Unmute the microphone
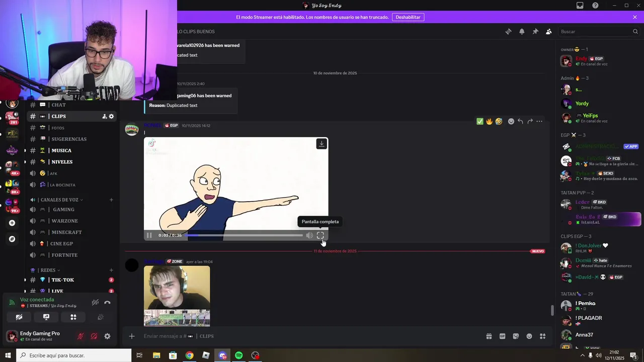Viewport: 644px width, 362px height. [x=80, y=336]
